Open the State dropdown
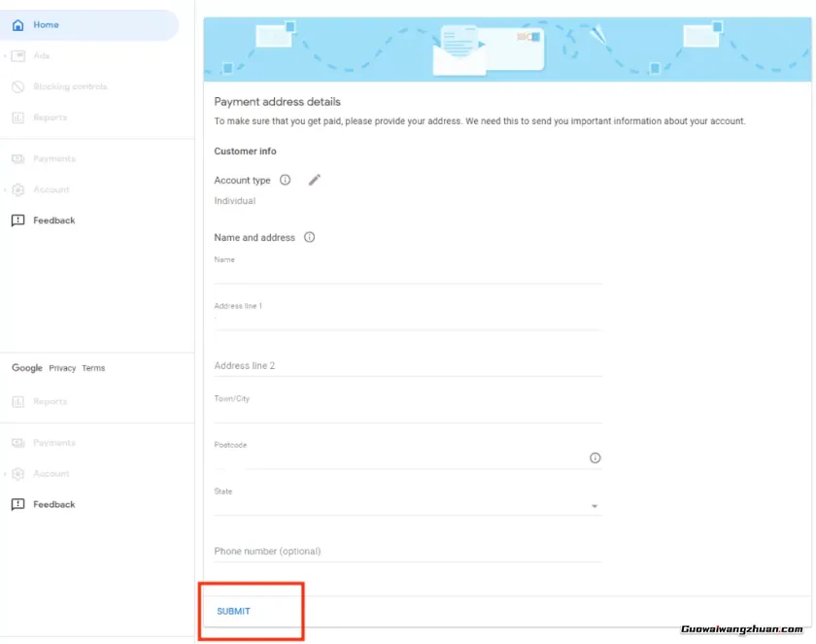The height and width of the screenshot is (644, 816). click(594, 506)
